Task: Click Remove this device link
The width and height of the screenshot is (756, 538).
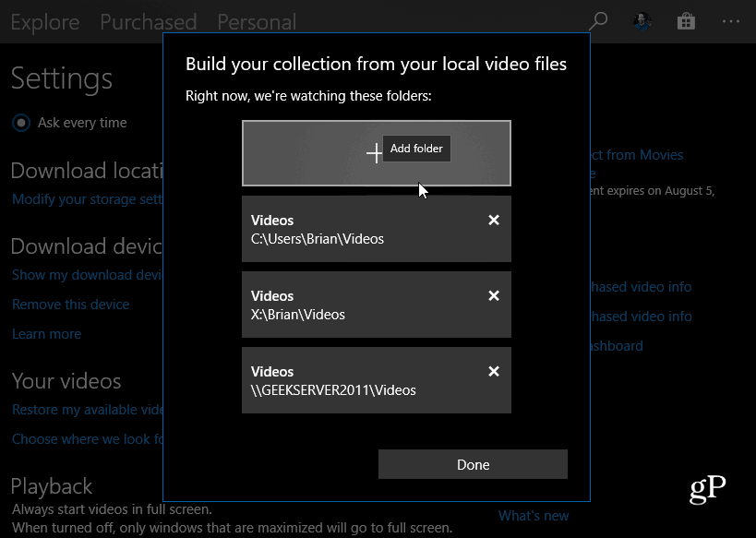Action: tap(70, 305)
